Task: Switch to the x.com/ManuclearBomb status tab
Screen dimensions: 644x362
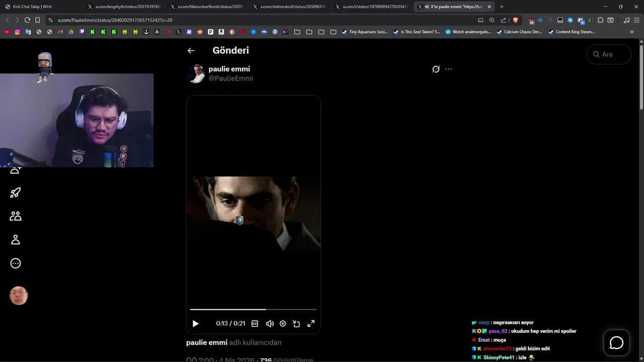Action: 207,7
